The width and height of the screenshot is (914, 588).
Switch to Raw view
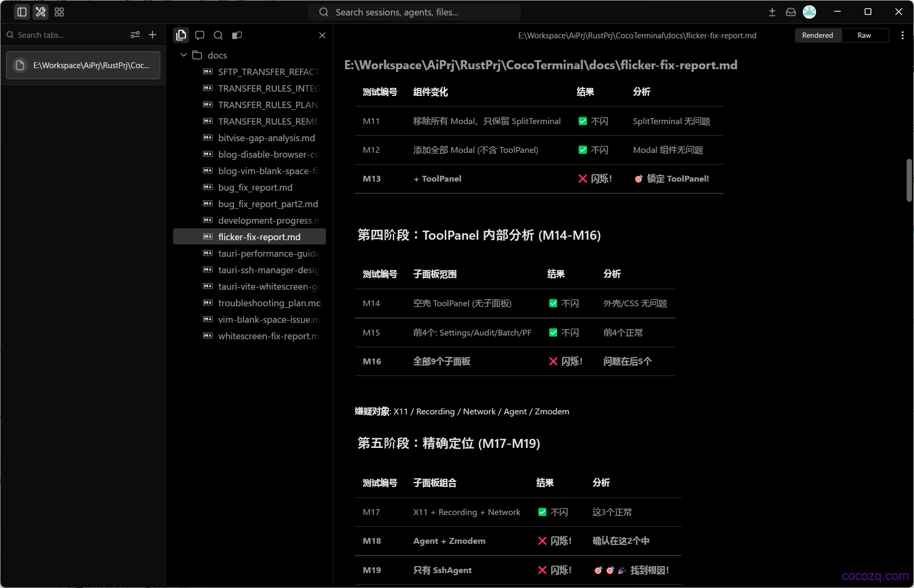coord(864,35)
